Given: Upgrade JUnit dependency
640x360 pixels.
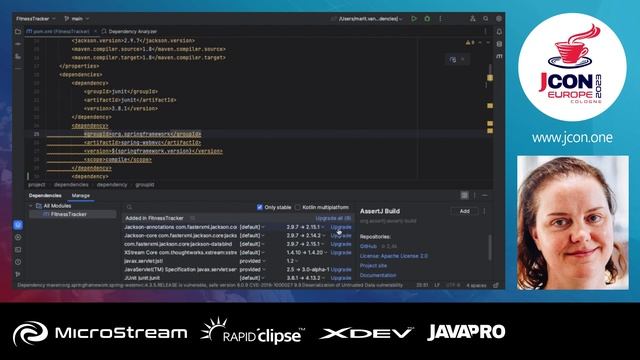Looking at the screenshot, I should click(x=341, y=278).
